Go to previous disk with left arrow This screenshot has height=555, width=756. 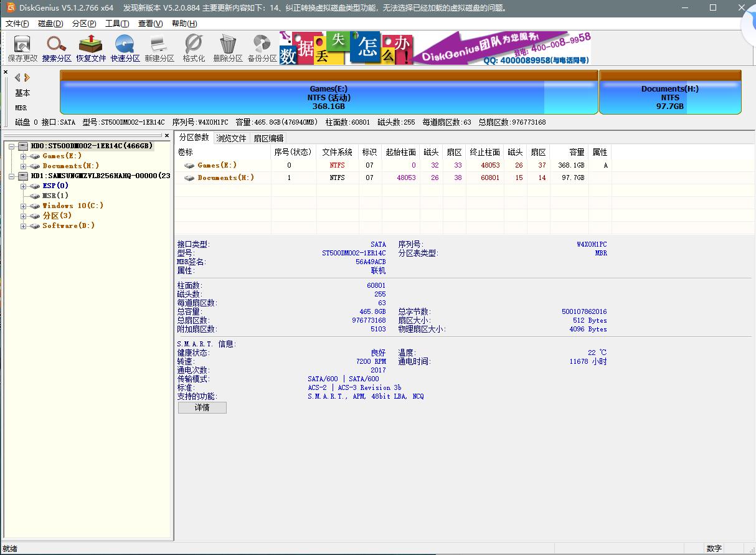[x=17, y=78]
